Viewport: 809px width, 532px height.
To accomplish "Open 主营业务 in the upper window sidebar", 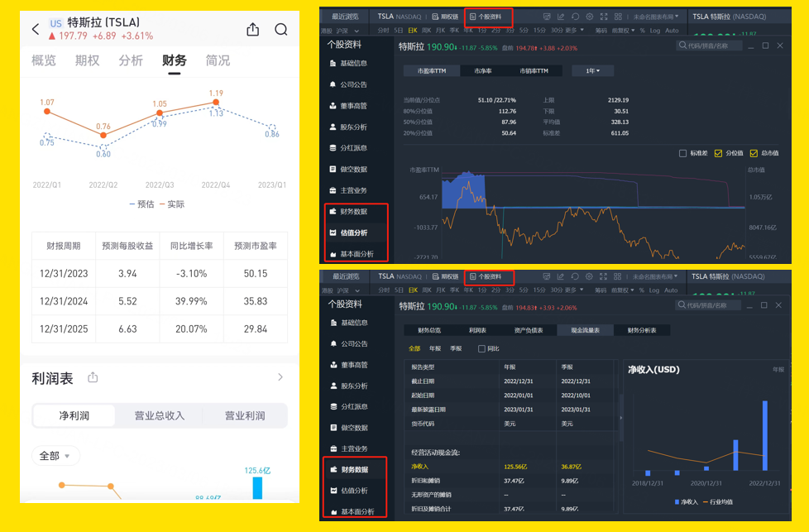I will click(348, 190).
